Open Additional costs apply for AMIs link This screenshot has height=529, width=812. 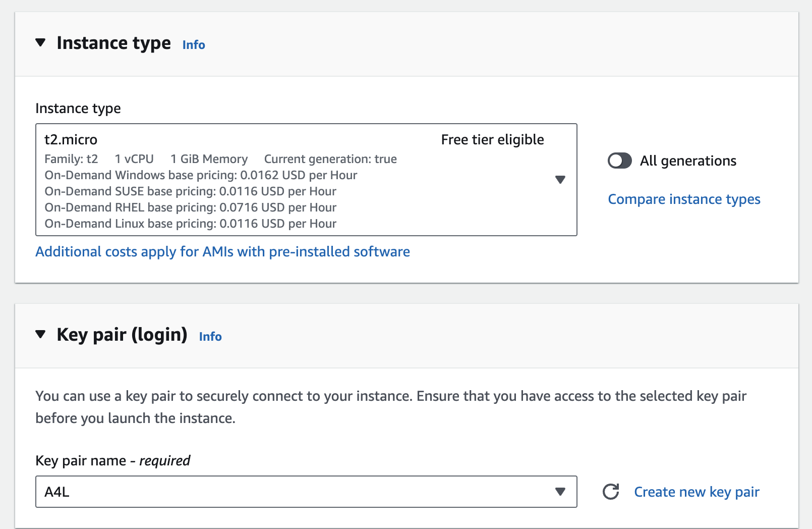[x=222, y=252]
